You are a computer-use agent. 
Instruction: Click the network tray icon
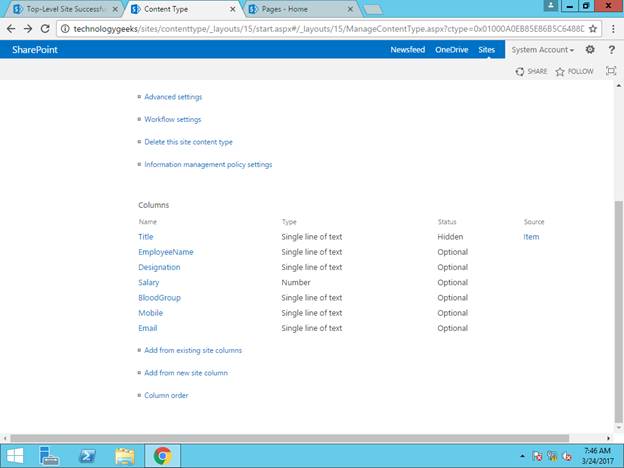tap(552, 456)
